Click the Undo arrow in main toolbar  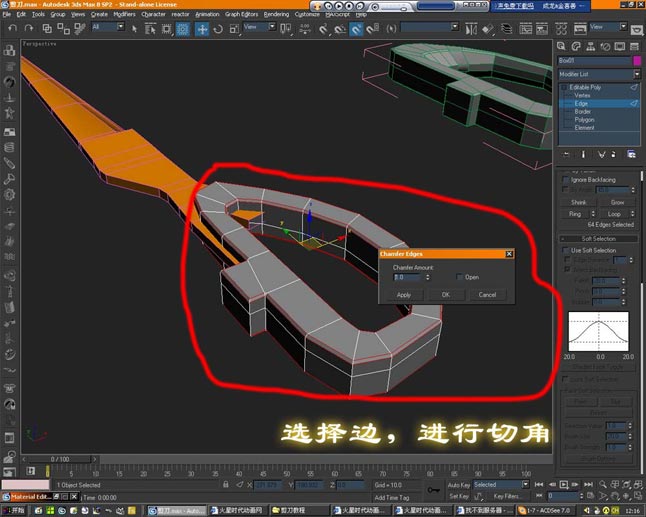(x=13, y=28)
